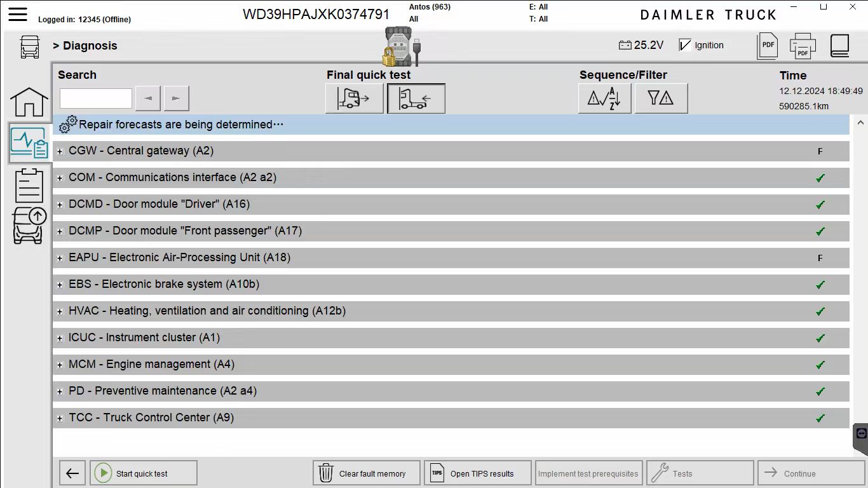The width and height of the screenshot is (868, 488).
Task: Click the previous search result arrow
Action: [x=148, y=98]
